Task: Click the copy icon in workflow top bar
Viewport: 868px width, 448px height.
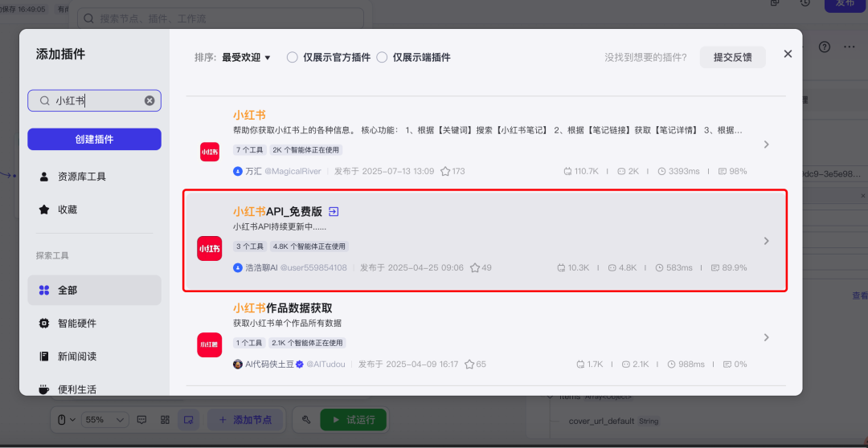Action: click(x=775, y=2)
